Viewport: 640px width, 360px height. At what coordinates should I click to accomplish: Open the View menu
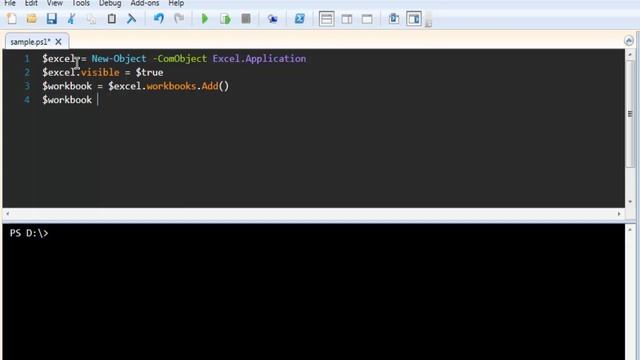(55, 3)
